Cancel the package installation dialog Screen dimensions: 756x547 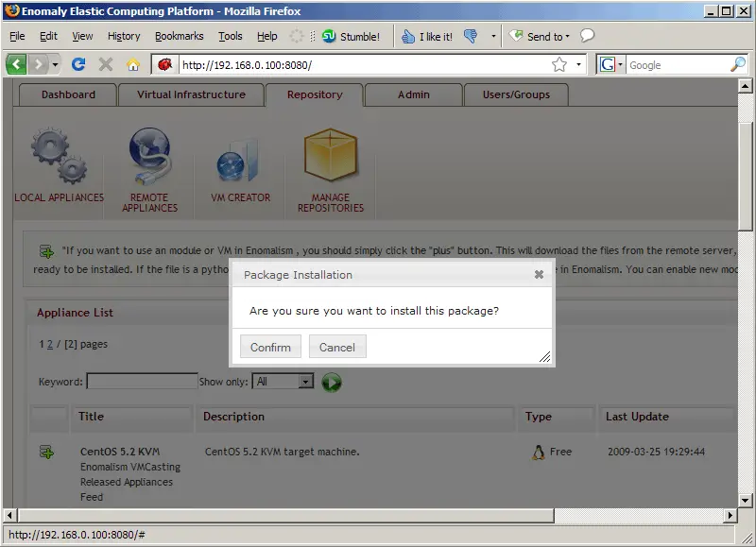[x=337, y=347]
